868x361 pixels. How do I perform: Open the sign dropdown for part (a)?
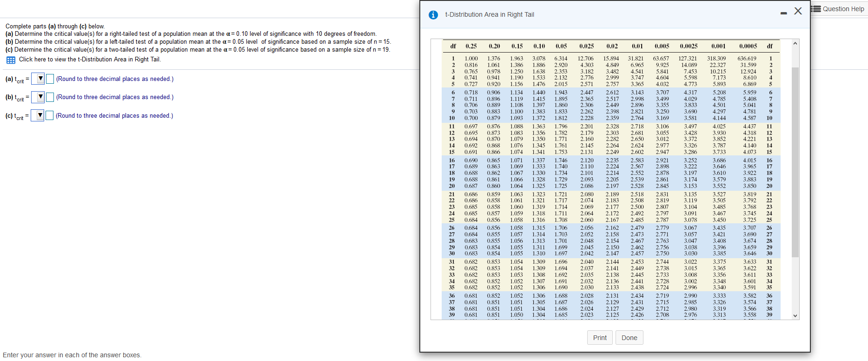click(38, 79)
